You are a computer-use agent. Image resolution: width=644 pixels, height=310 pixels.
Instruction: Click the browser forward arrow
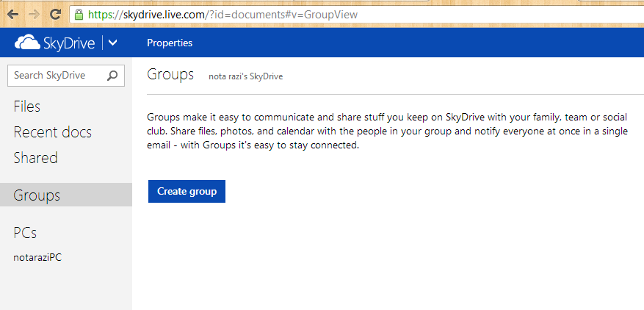point(35,15)
